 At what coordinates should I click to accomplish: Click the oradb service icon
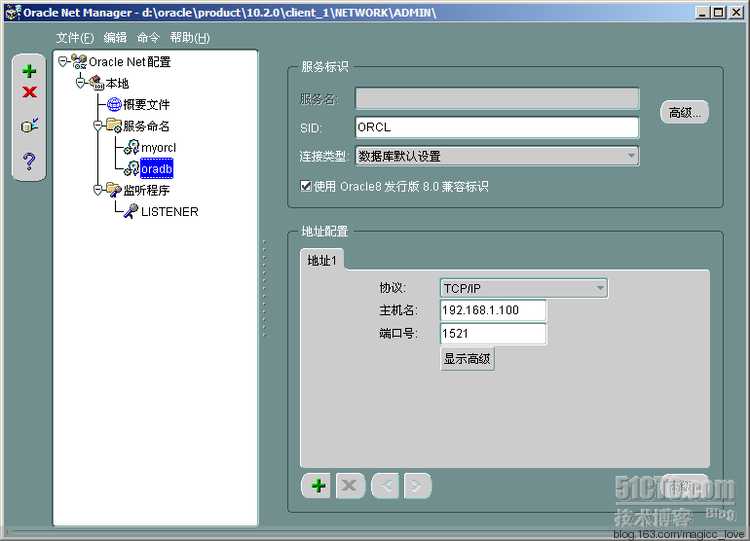tap(132, 168)
